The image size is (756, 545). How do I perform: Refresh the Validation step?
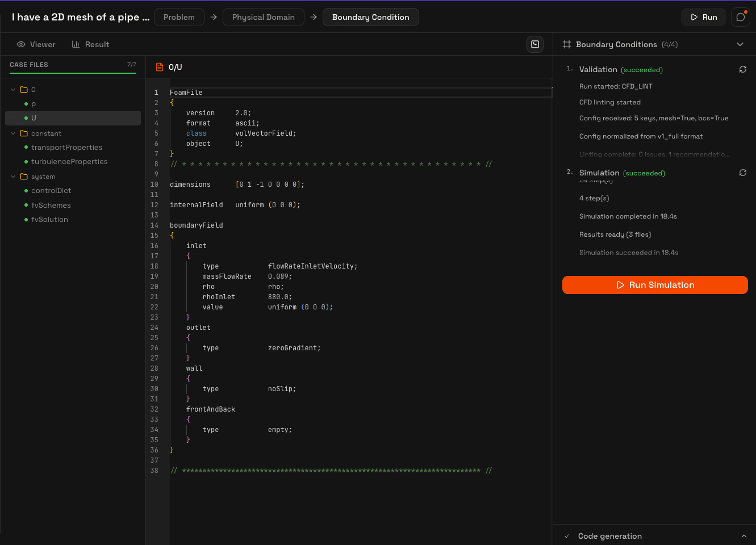click(x=743, y=69)
